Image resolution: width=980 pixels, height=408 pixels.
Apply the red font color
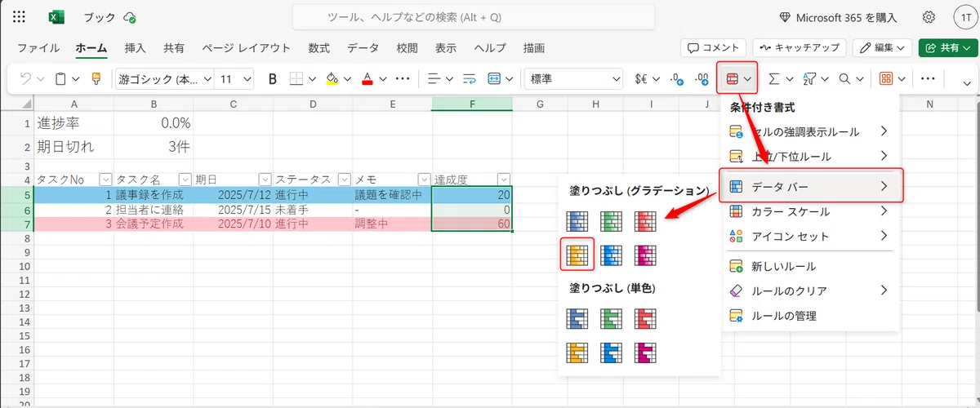(x=367, y=79)
